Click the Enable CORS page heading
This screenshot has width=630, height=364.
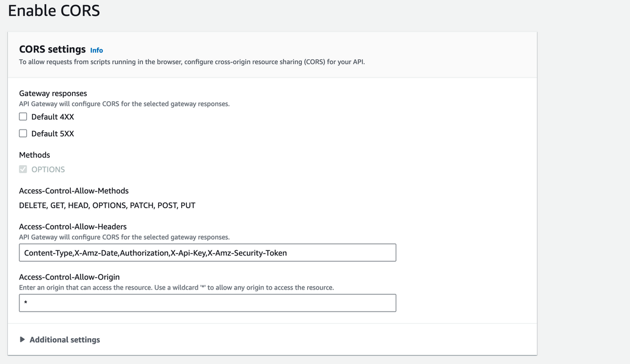coord(54,10)
